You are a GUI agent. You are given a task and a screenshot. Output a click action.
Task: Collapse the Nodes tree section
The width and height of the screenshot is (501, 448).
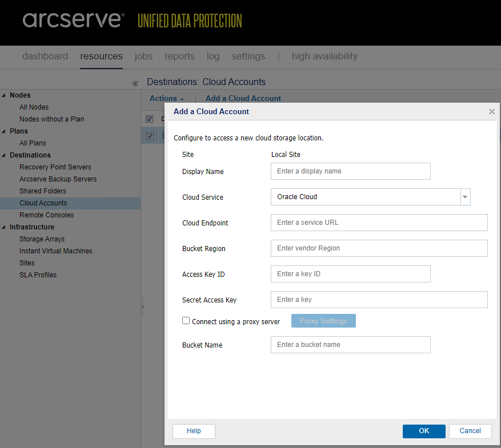4,95
